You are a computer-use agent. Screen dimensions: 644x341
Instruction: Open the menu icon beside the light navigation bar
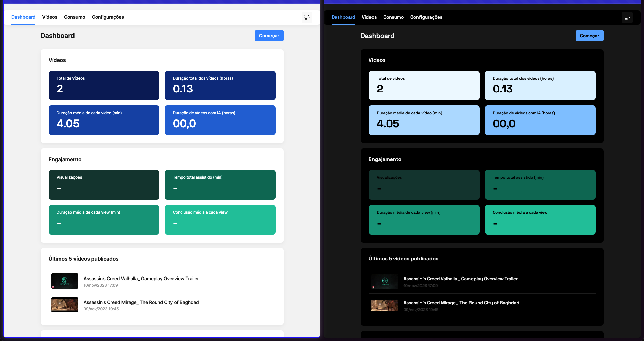[307, 17]
